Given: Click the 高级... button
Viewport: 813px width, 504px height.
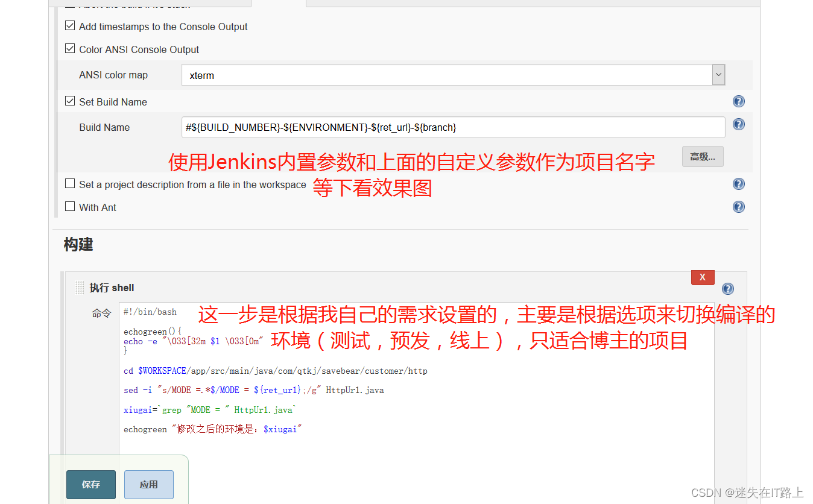Looking at the screenshot, I should pos(702,156).
